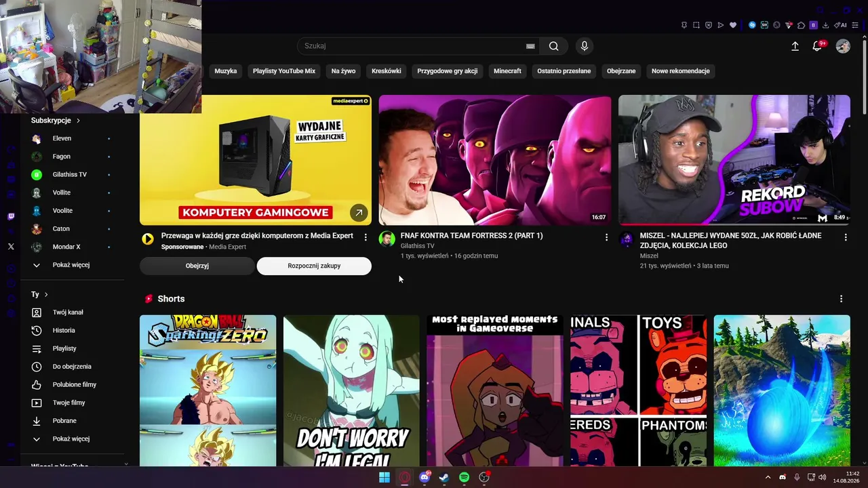
Task: Open the Opera easy setup sliders icon
Action: [x=856, y=25]
